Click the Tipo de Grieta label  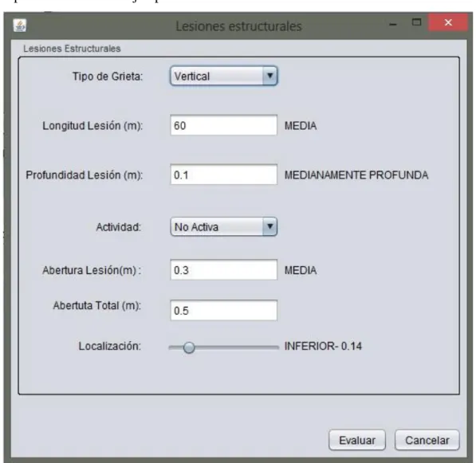[108, 77]
